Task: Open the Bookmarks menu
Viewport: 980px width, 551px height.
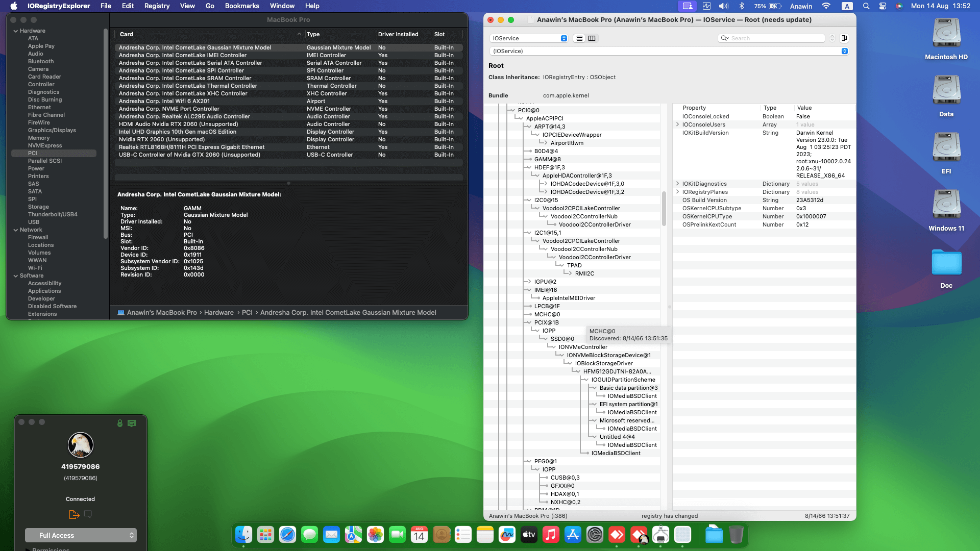Action: coord(242,6)
